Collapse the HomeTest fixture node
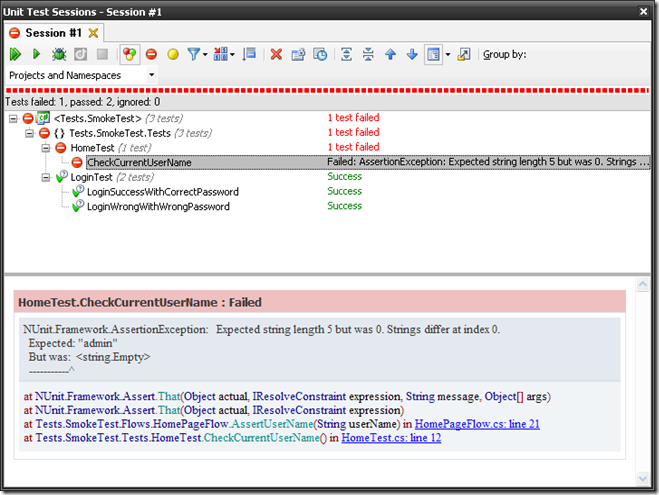Viewport: 659px width, 495px height. coord(46,148)
